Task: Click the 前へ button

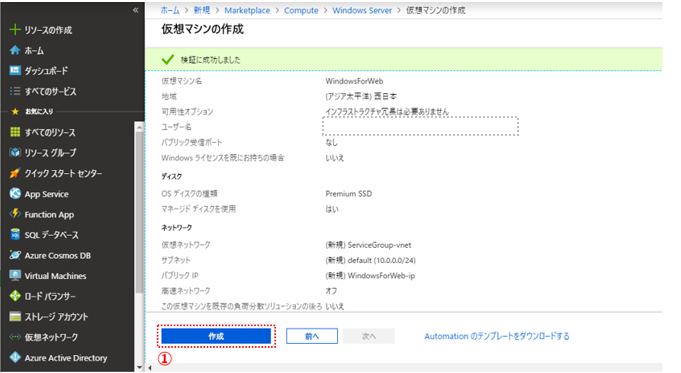Action: click(312, 336)
